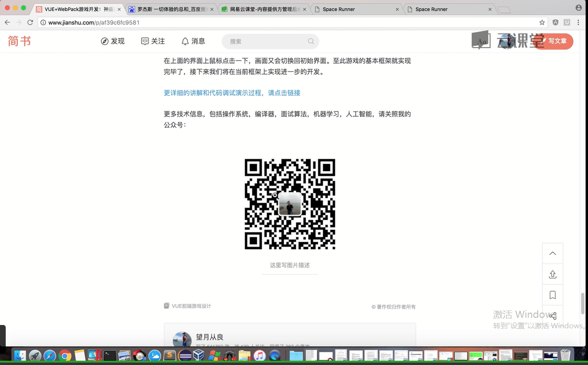Click the Chrome profile icon

click(x=578, y=8)
